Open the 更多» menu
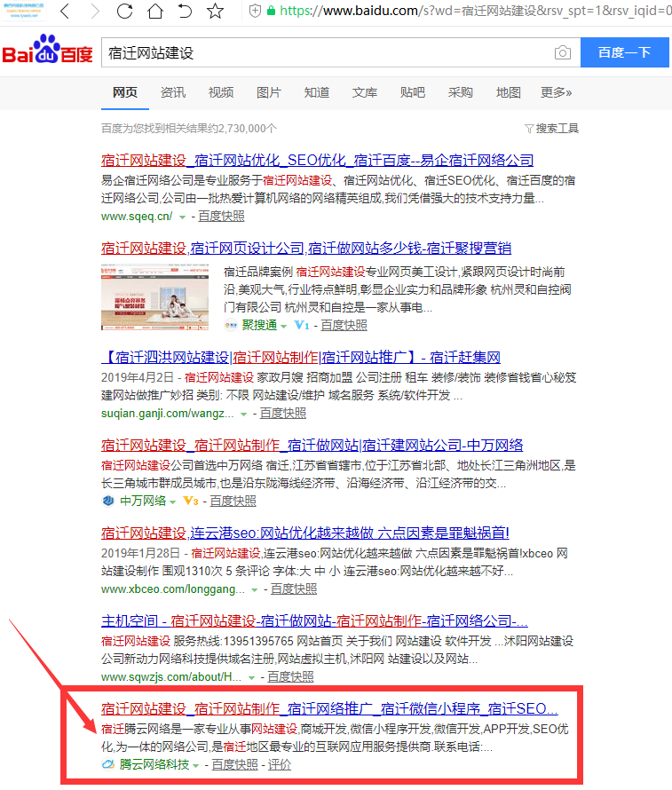 tap(556, 92)
